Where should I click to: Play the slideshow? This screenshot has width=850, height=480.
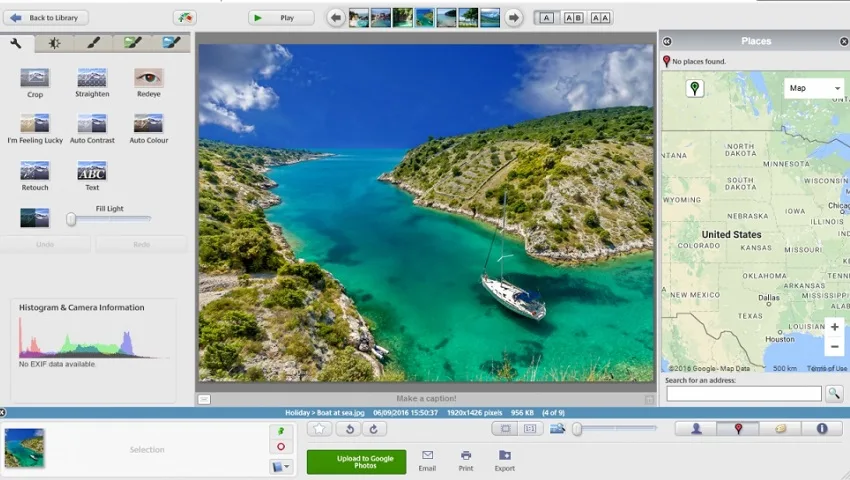pos(281,18)
